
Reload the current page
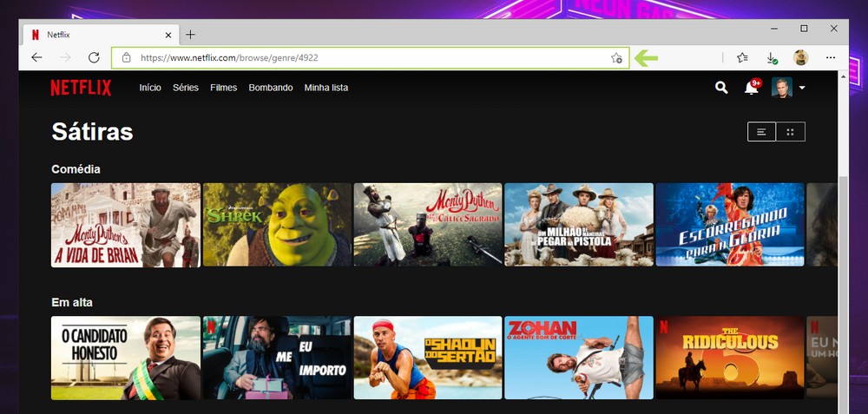pyautogui.click(x=94, y=57)
